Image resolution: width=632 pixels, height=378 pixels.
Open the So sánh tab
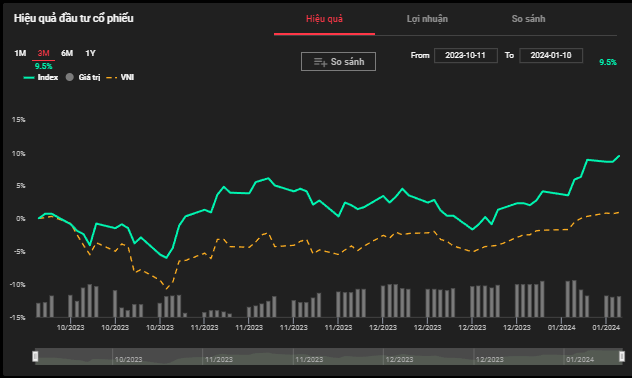click(528, 19)
